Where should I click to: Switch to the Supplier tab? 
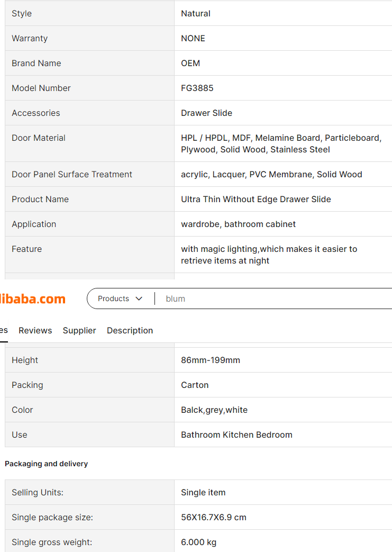(79, 331)
